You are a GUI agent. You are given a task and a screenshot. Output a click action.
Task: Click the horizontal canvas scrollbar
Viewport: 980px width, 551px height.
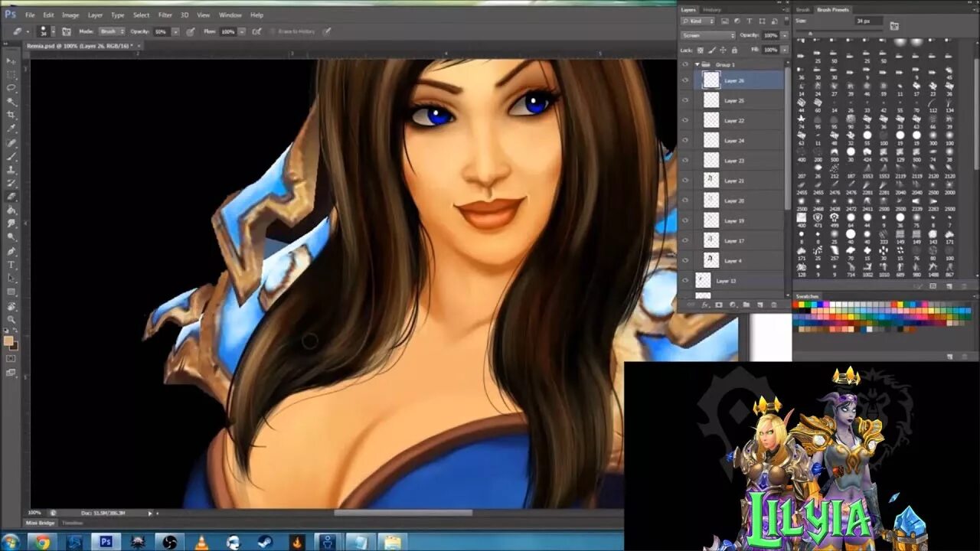click(402, 512)
